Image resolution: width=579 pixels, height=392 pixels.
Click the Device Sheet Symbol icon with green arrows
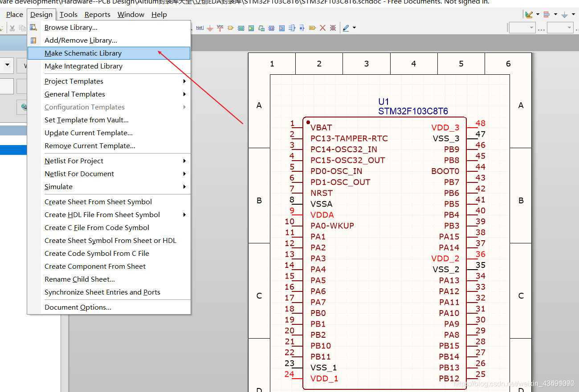[x=261, y=28]
